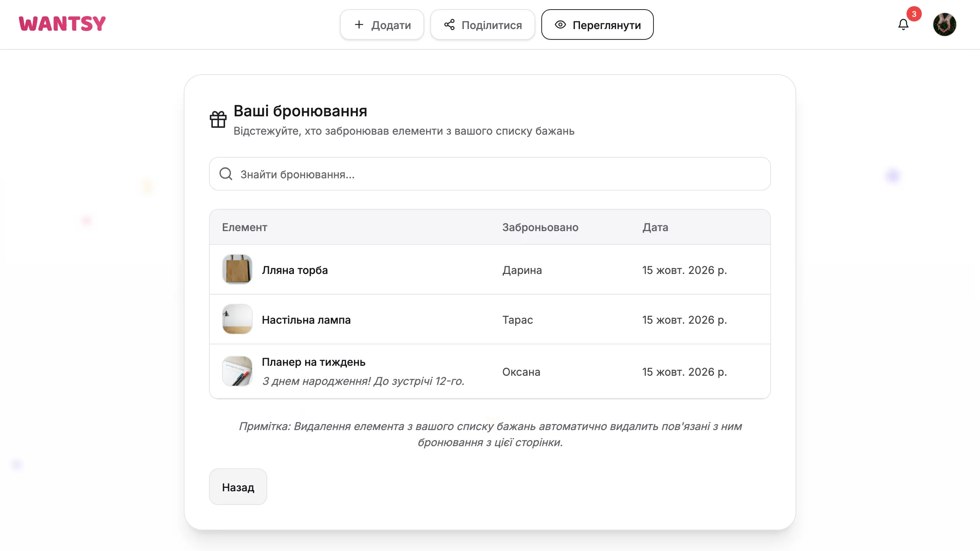Viewport: 980px width, 551px height.
Task: Select the Настільна лампа row title
Action: (x=306, y=320)
